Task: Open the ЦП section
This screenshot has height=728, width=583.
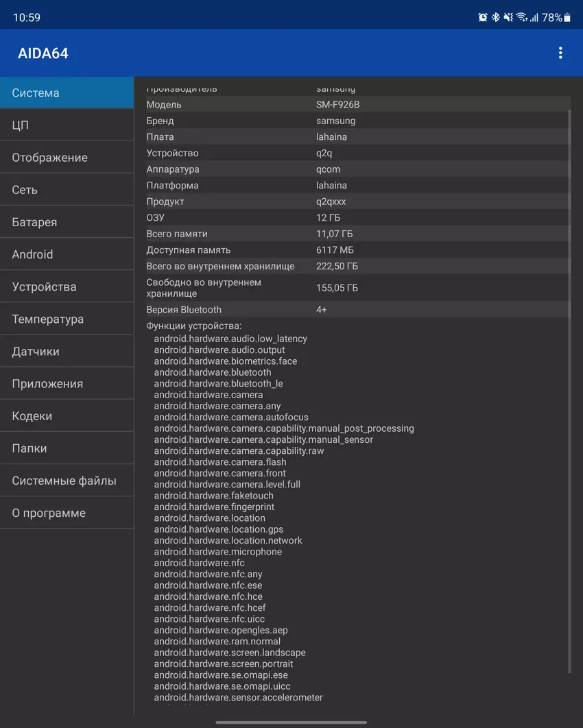Action: point(67,125)
